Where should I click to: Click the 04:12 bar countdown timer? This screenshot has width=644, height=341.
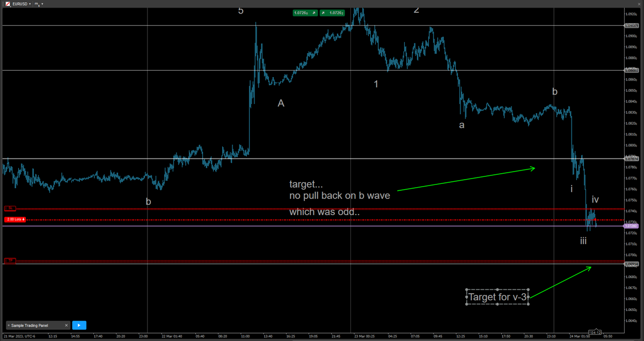(594, 333)
